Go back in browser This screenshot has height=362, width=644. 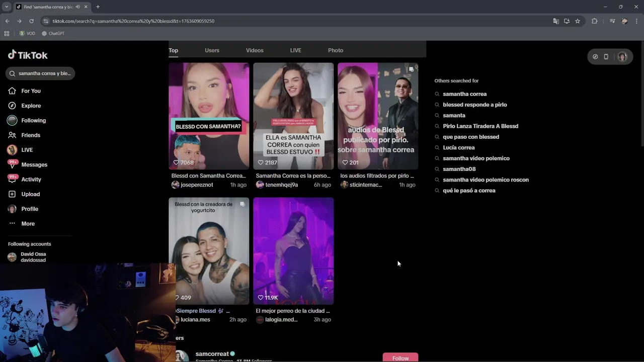(x=7, y=21)
